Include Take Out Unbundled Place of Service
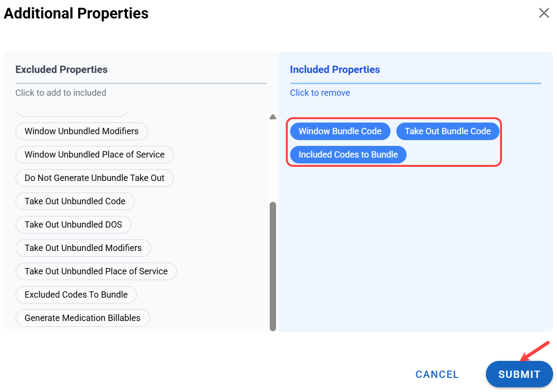 (96, 271)
